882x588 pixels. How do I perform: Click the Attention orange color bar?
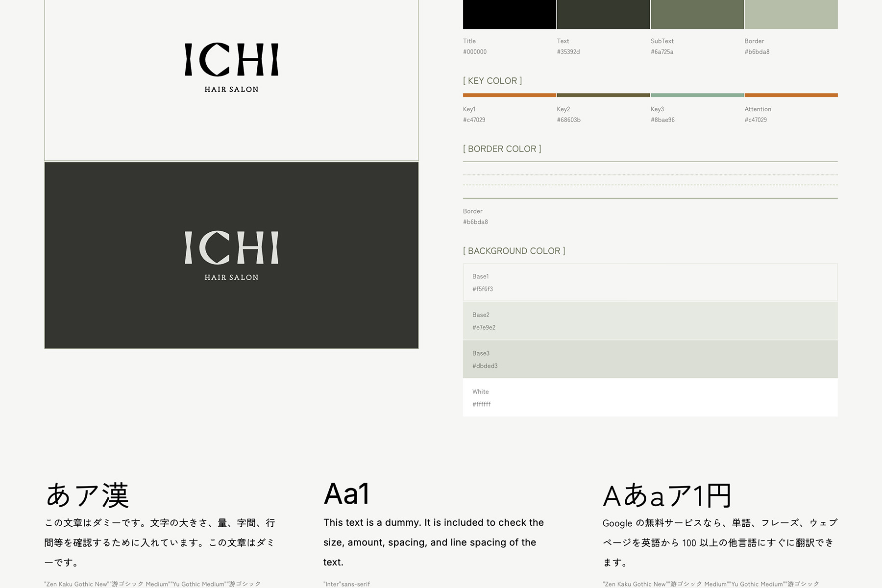(791, 95)
